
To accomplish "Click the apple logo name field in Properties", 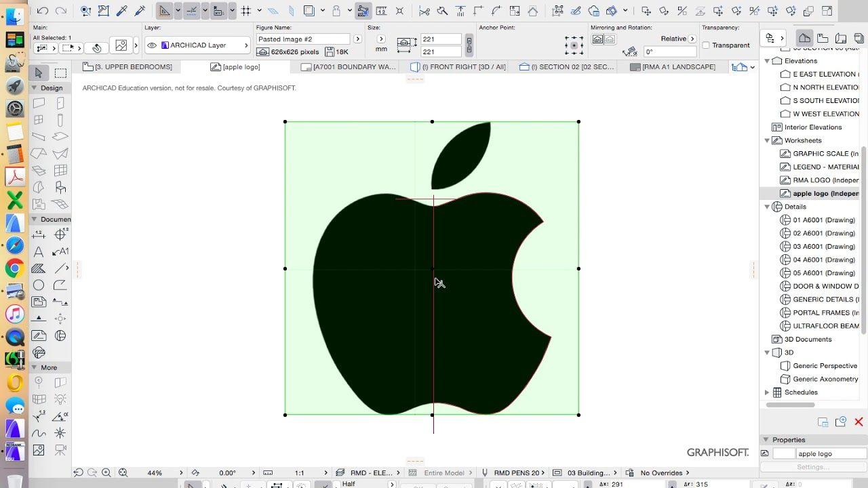I will [831, 453].
